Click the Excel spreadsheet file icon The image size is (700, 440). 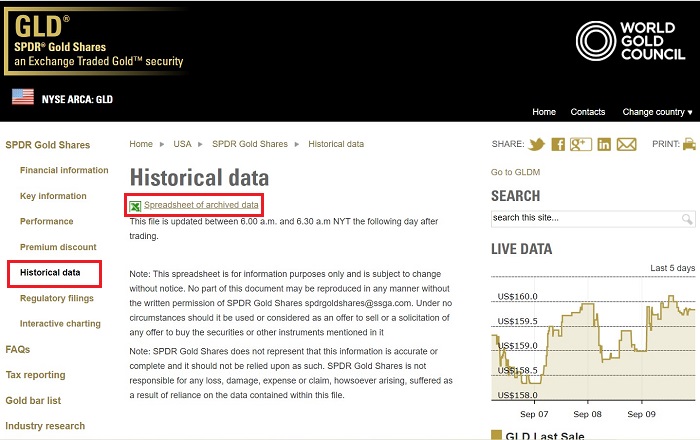[x=135, y=206]
